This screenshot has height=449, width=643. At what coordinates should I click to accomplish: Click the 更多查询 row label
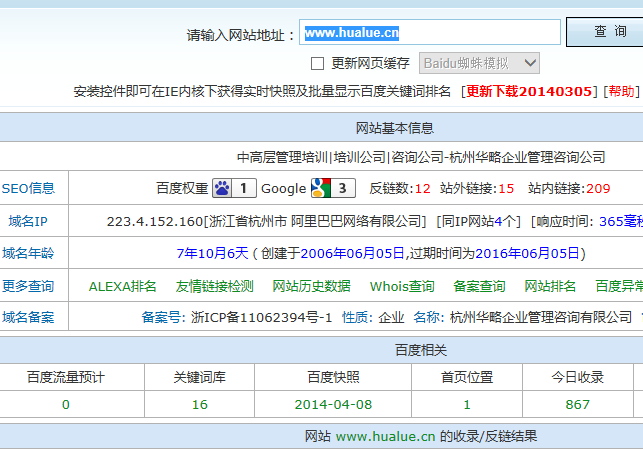coord(28,286)
